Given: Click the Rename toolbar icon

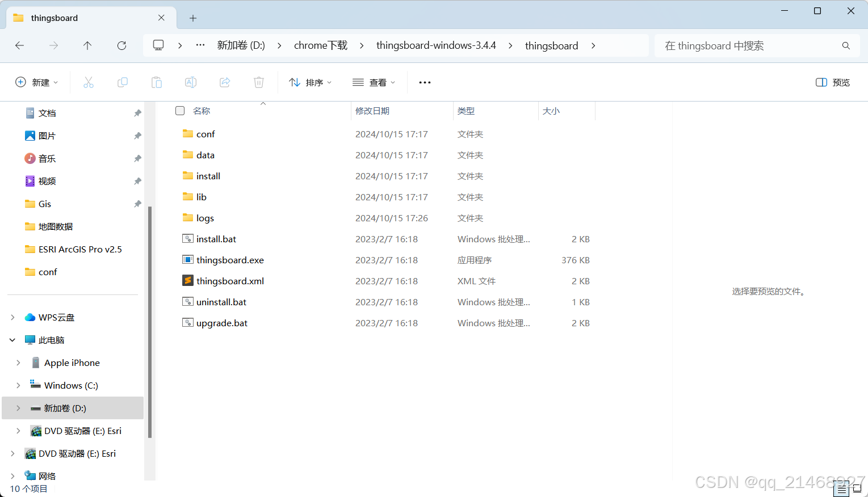Looking at the screenshot, I should 191,82.
